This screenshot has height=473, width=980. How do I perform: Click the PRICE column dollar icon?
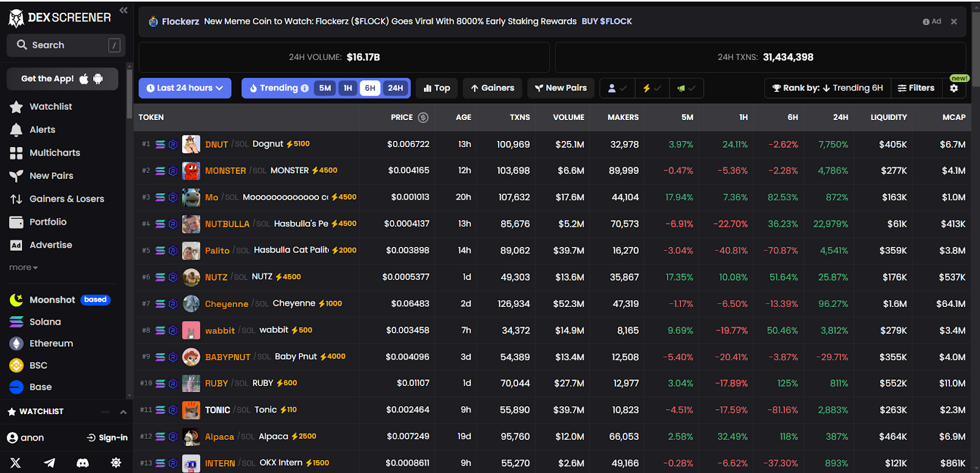[423, 118]
